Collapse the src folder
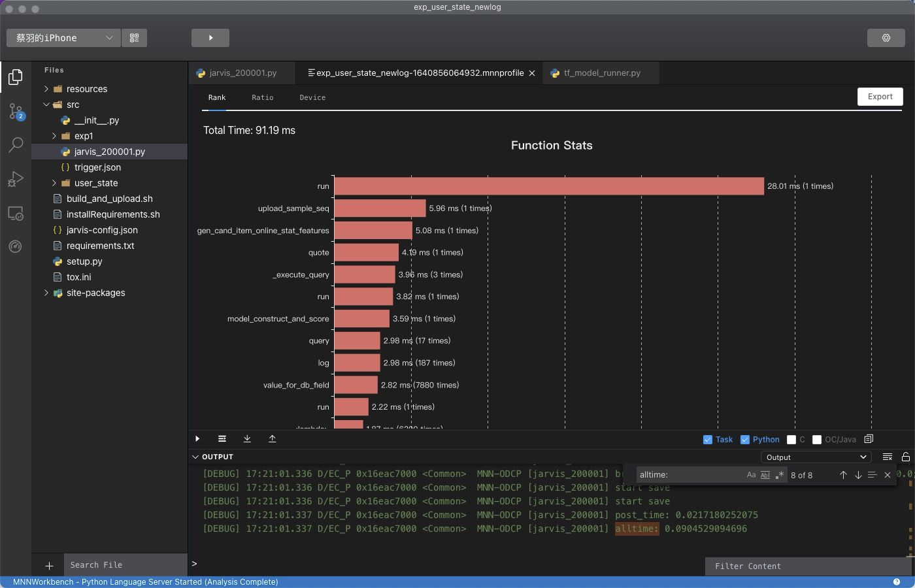The height and width of the screenshot is (588, 915). click(x=46, y=105)
